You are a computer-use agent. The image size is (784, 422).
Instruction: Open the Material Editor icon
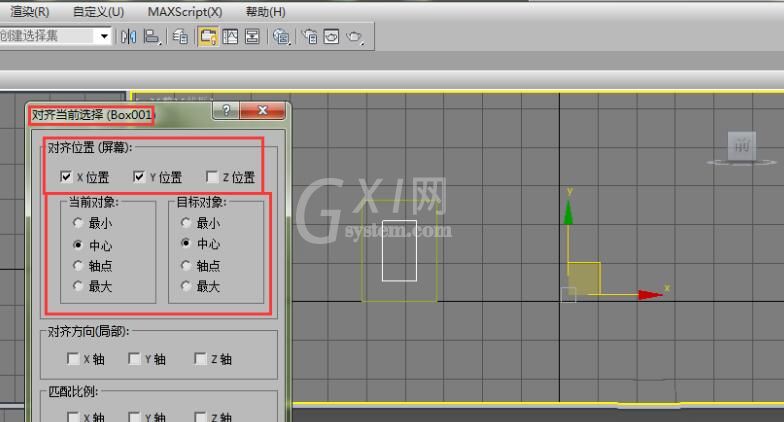(x=282, y=36)
